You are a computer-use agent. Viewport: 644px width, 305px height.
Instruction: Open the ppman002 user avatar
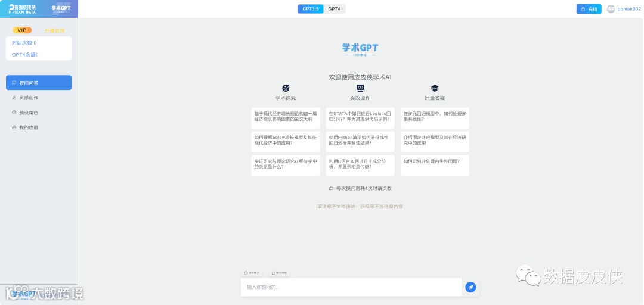[x=611, y=9]
